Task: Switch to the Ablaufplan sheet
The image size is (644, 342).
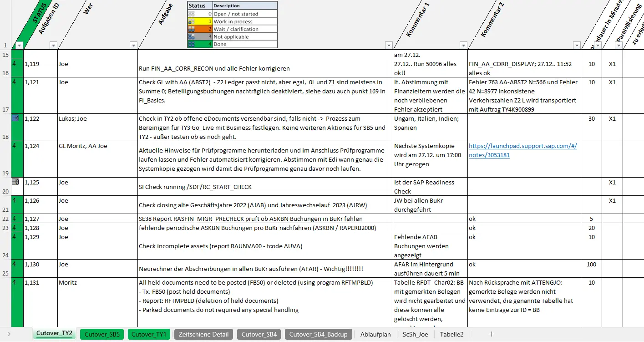Action: (x=375, y=334)
